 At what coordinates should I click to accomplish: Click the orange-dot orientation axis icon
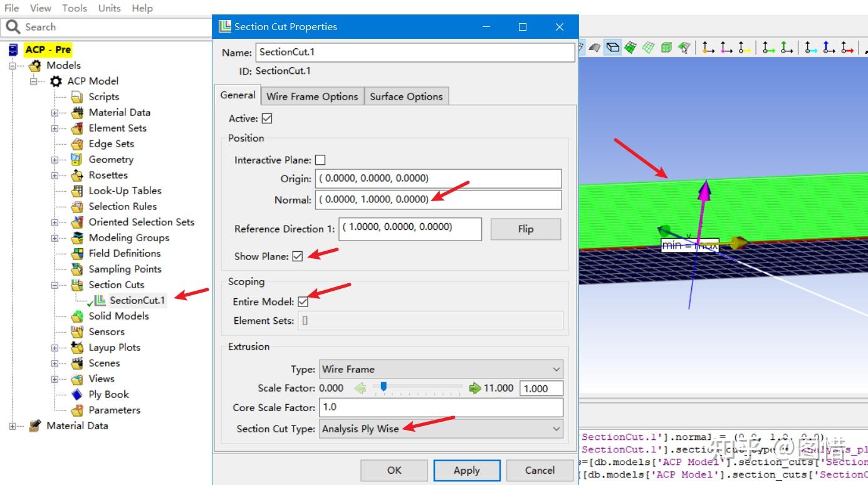point(708,47)
